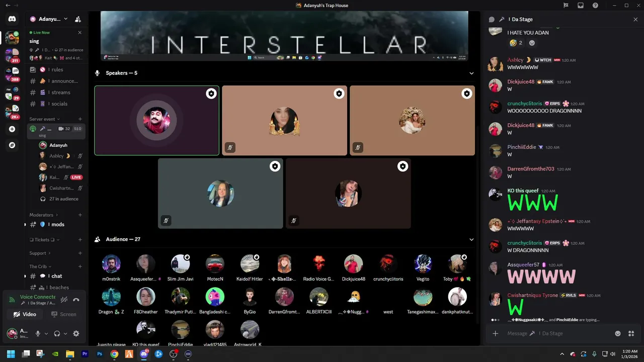Click username Ashley in chat

tap(515, 60)
